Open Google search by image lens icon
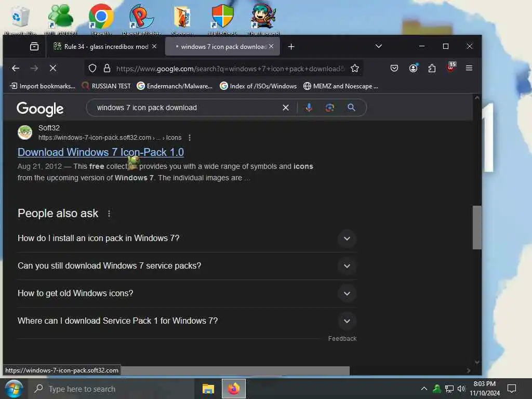 (330, 108)
